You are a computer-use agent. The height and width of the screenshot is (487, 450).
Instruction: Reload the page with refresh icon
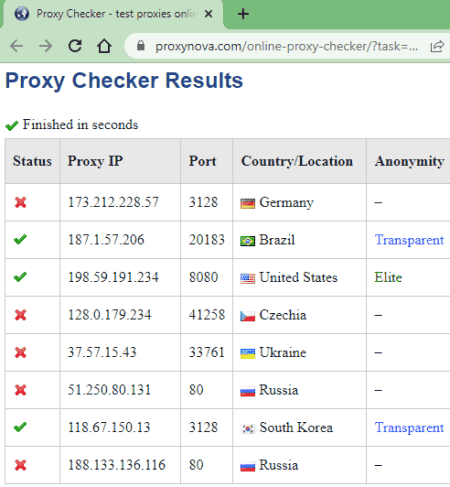[x=75, y=46]
